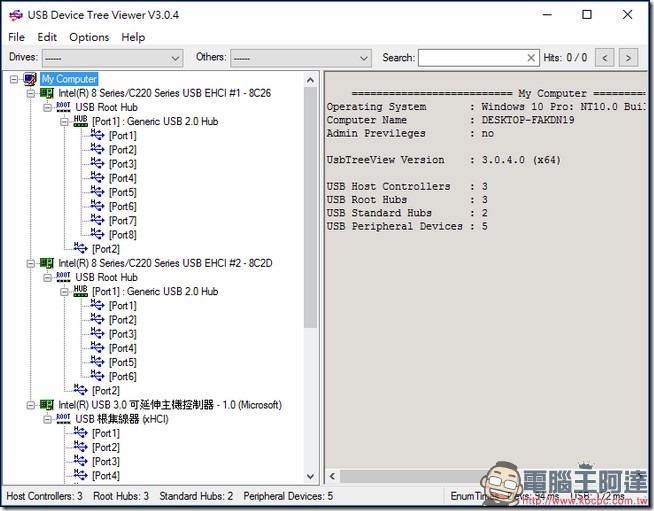Select Port1 of xHCI root hub
Viewport: 654px width, 511px height.
[x=106, y=433]
